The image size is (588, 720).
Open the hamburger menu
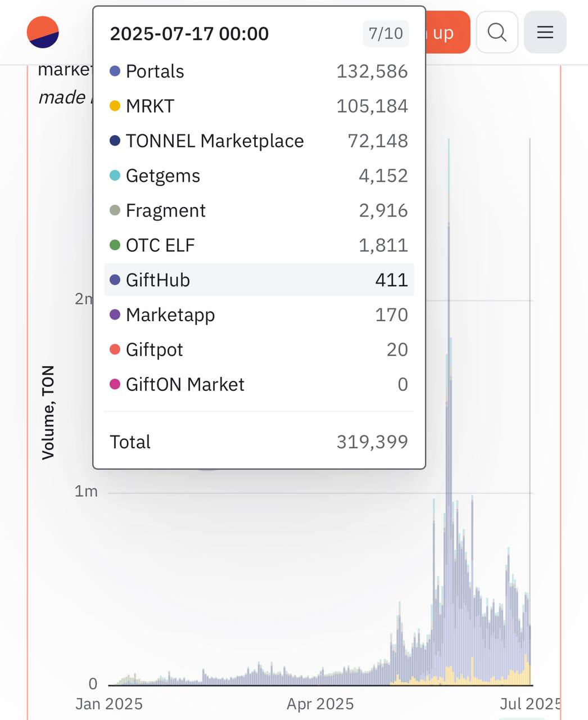click(x=545, y=32)
